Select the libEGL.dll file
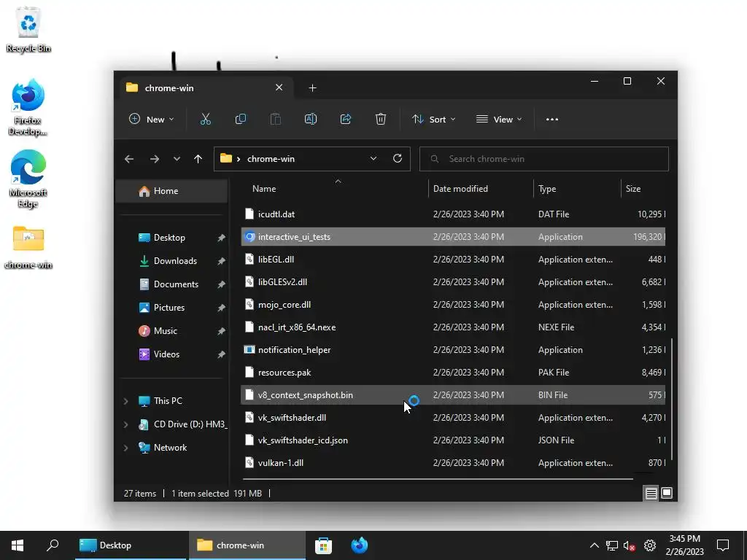This screenshot has height=560, width=747. (452, 260)
